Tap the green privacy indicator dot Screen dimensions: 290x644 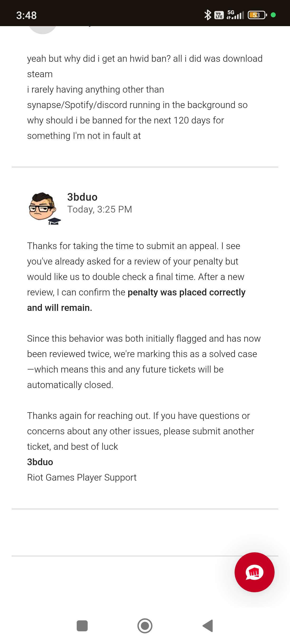(274, 15)
